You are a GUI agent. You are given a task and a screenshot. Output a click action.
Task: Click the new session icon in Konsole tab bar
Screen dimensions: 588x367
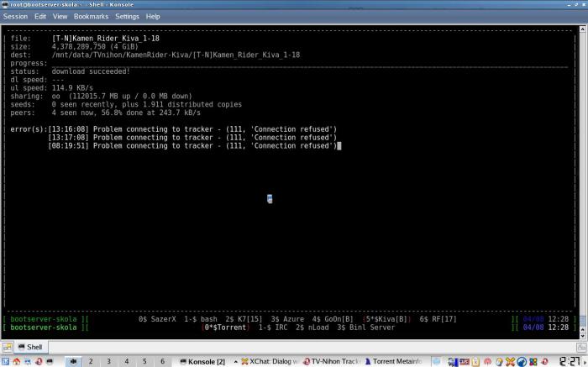pos(7,347)
